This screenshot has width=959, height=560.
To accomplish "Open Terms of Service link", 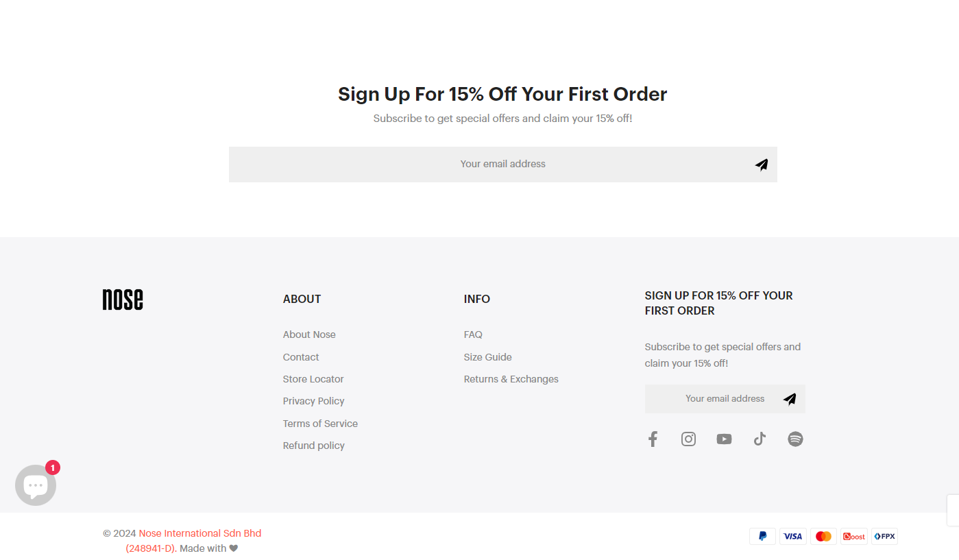I will pos(320,424).
